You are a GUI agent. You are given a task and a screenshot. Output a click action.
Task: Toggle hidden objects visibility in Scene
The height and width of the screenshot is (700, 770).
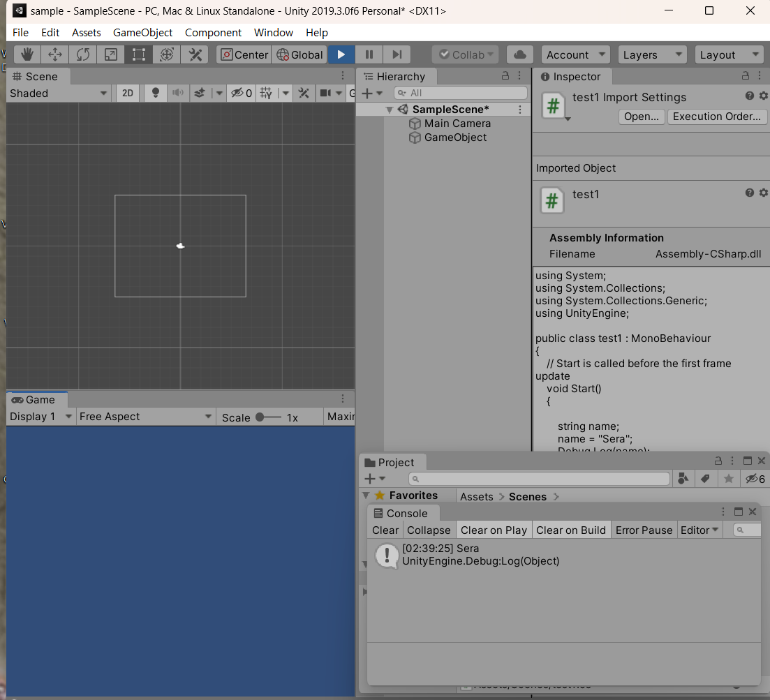point(242,93)
